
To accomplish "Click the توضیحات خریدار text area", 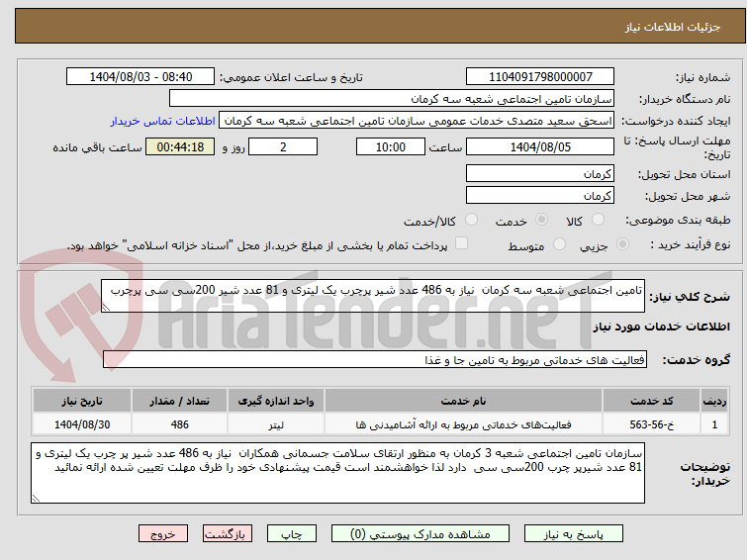I will click(337, 473).
